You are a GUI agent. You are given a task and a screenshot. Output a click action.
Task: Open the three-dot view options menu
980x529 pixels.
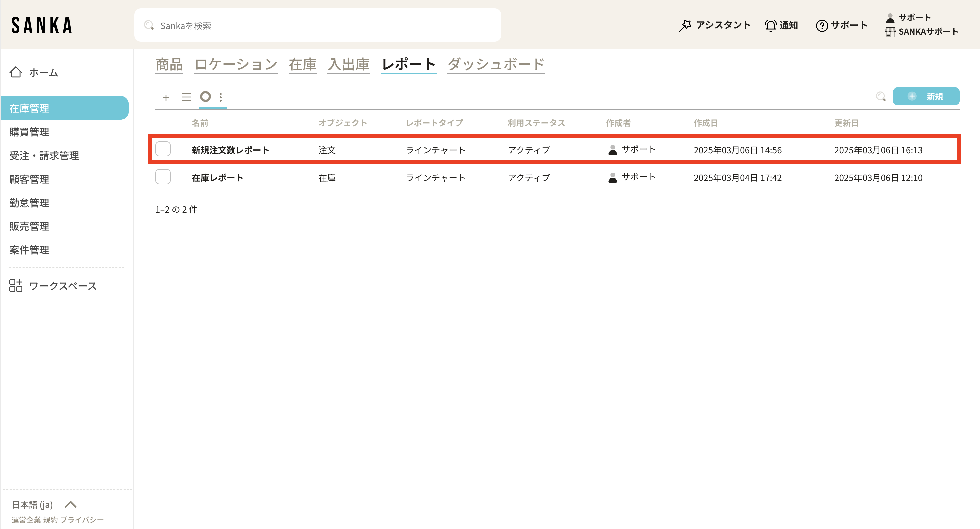(x=221, y=97)
